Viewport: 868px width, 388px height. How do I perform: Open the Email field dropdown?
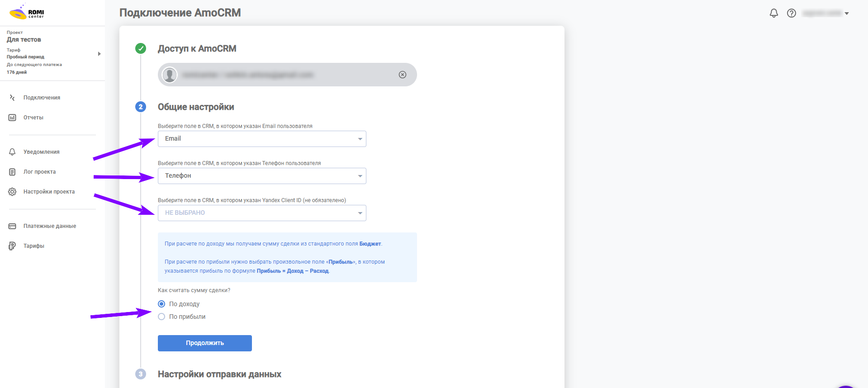click(x=262, y=139)
